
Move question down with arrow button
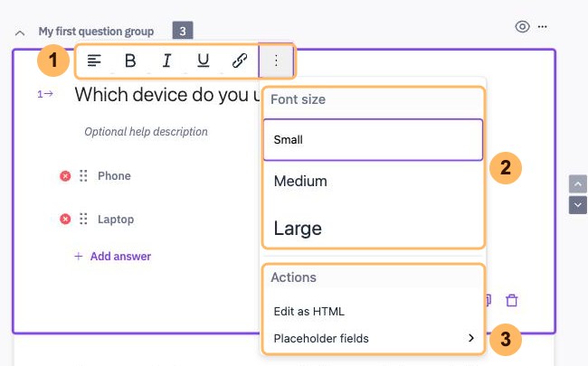click(x=577, y=205)
